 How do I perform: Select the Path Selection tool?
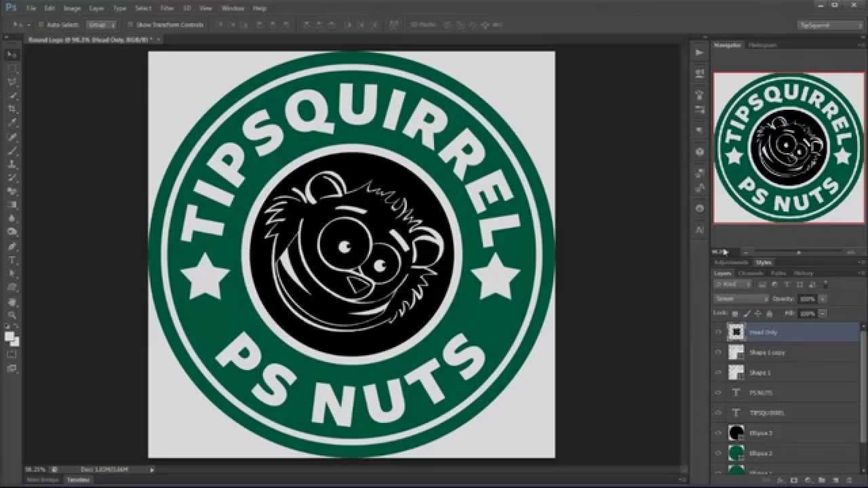click(12, 274)
